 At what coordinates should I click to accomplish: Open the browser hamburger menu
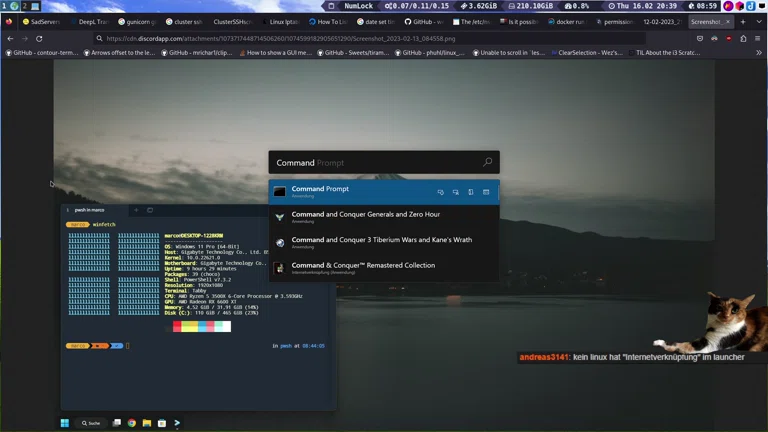tap(757, 39)
